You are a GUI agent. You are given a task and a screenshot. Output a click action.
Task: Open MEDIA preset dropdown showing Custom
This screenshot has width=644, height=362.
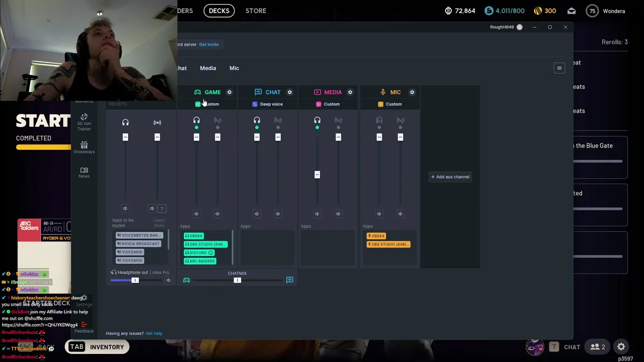pyautogui.click(x=328, y=104)
